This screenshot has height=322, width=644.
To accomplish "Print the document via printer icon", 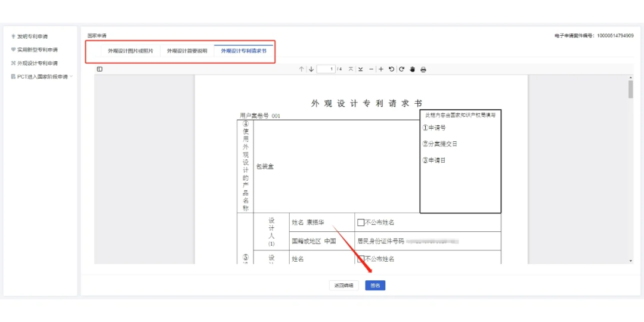I will [x=423, y=69].
